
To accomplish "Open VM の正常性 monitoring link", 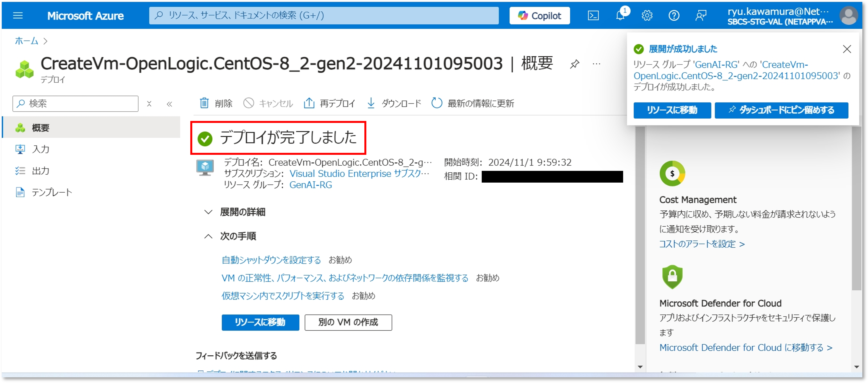I will click(345, 278).
